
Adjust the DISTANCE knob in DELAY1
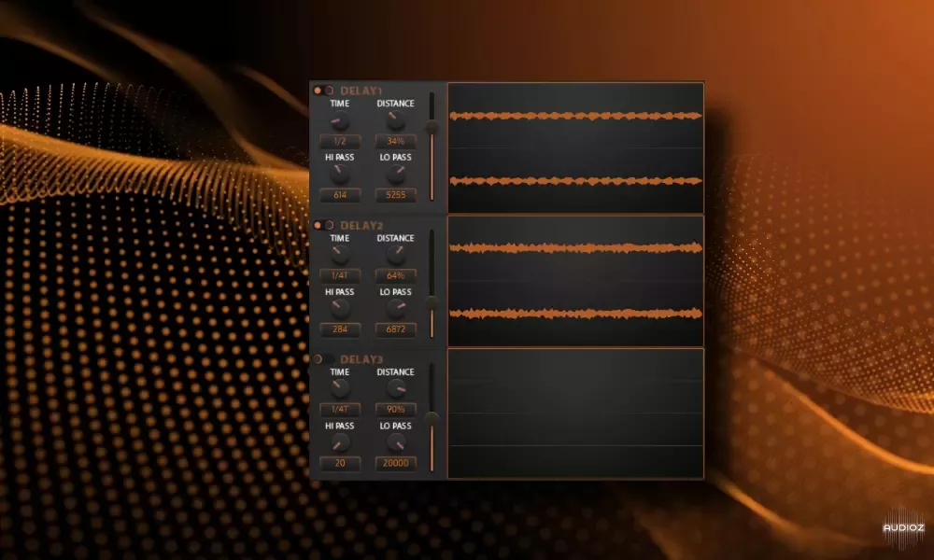394,121
